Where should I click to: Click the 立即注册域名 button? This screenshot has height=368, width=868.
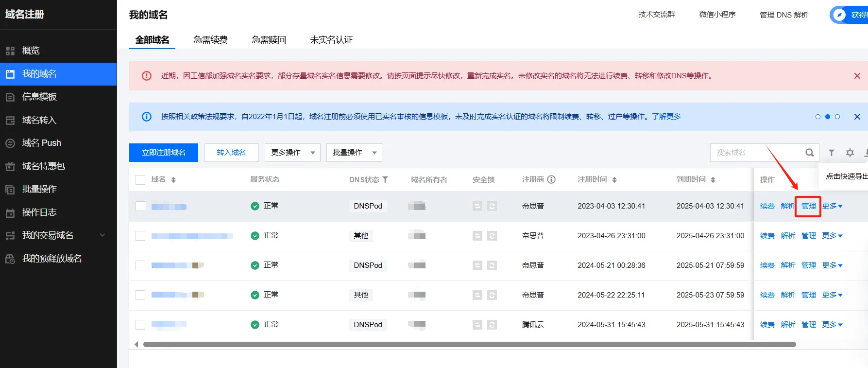164,153
